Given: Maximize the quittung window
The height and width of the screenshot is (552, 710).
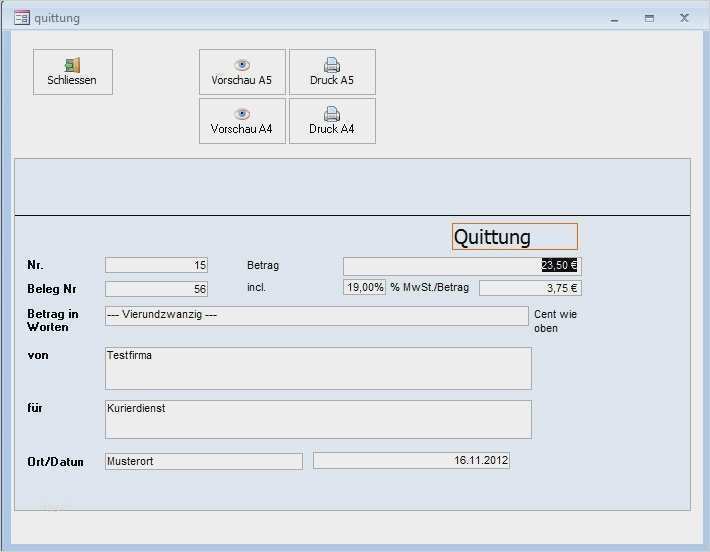Looking at the screenshot, I should (x=649, y=18).
